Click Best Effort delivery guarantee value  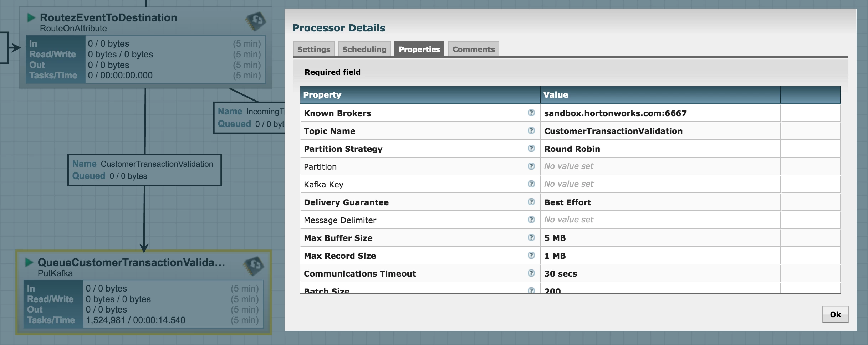coord(567,202)
